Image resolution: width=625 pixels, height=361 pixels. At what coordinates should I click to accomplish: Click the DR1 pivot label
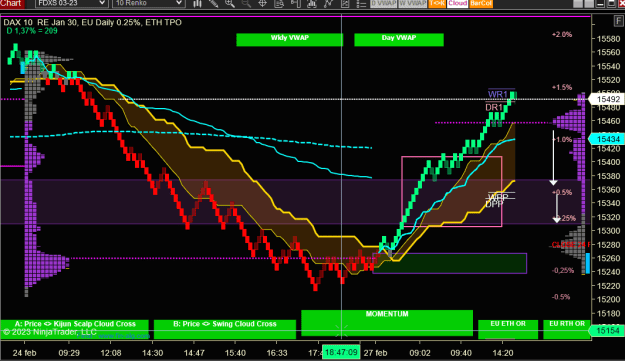click(494, 107)
